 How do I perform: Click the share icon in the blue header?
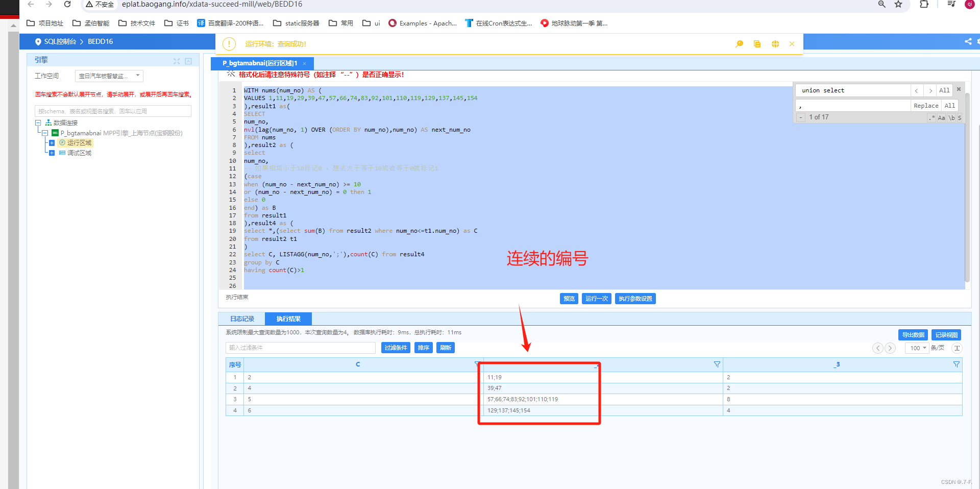click(x=968, y=41)
